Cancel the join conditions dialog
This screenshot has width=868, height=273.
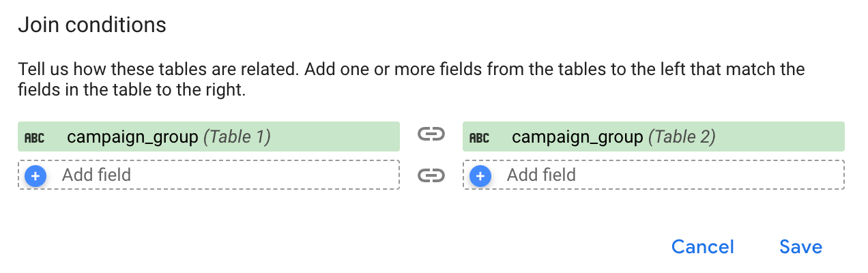(x=703, y=246)
